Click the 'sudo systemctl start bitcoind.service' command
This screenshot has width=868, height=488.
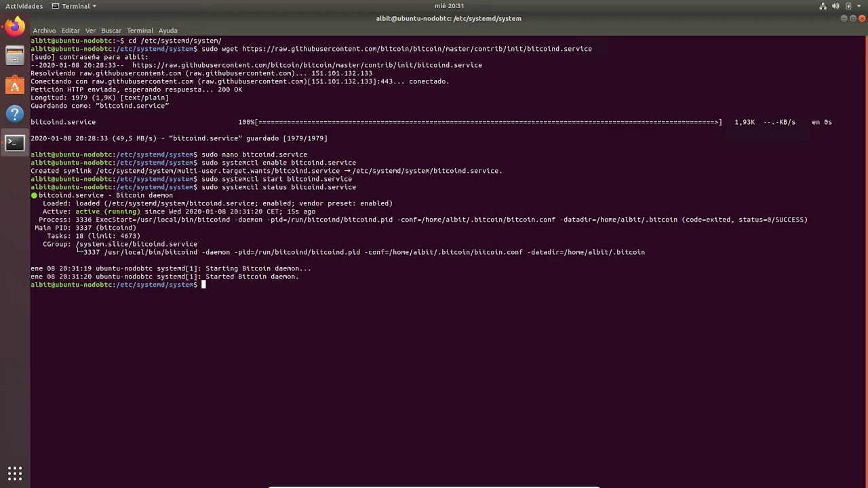(x=277, y=179)
